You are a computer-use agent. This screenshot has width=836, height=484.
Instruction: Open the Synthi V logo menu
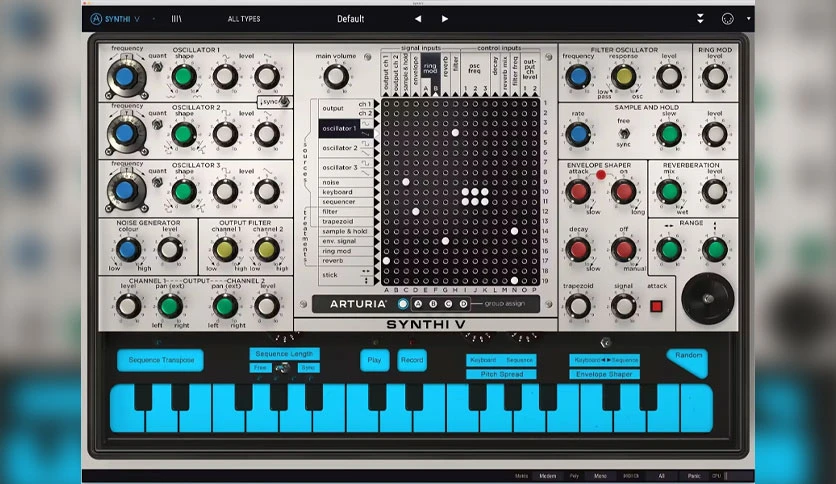pos(115,19)
